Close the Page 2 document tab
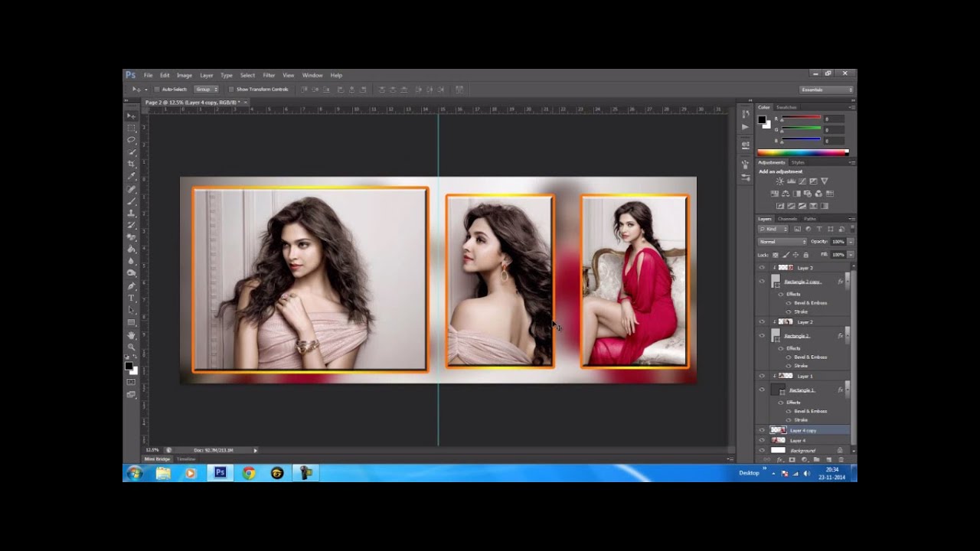 click(x=245, y=102)
